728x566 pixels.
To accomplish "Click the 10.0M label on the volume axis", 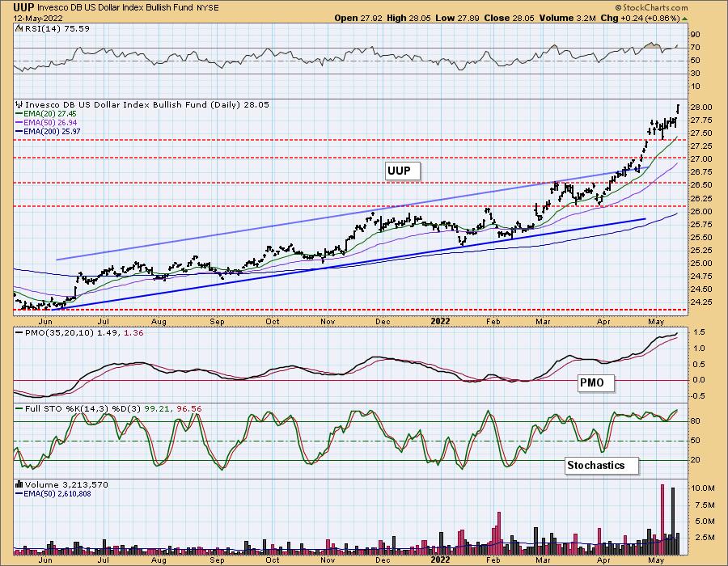I will (702, 488).
